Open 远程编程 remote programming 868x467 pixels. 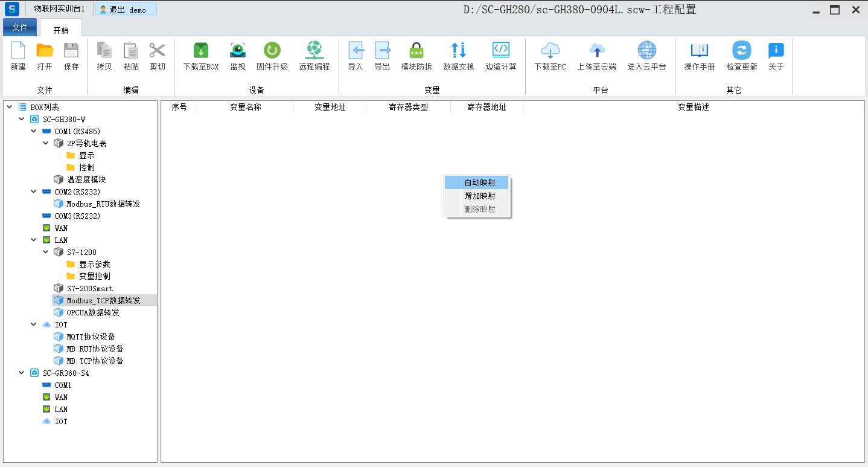pyautogui.click(x=314, y=51)
